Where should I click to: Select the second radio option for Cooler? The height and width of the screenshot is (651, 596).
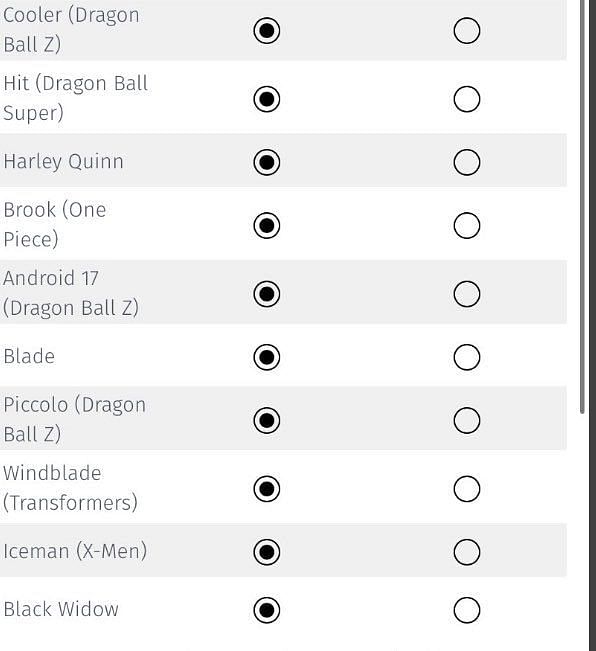(x=467, y=31)
